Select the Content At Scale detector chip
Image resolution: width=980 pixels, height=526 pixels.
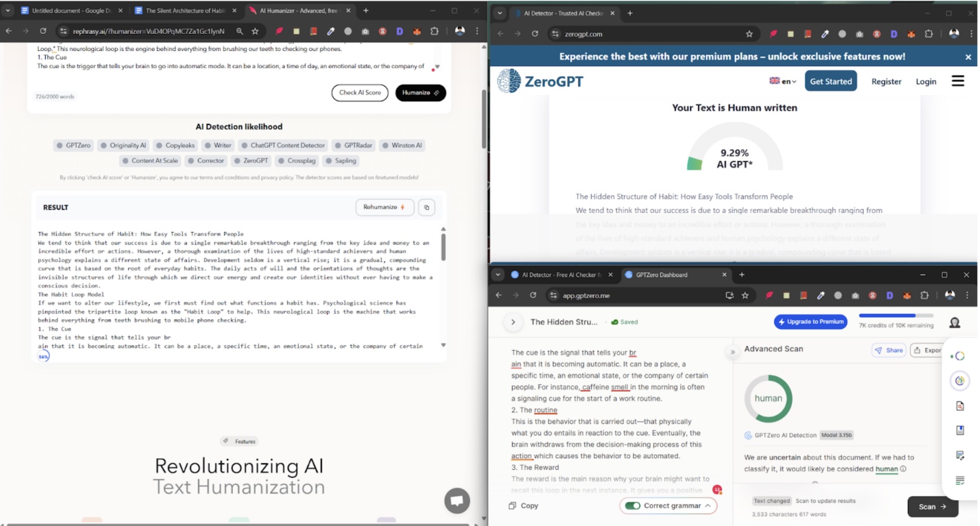[x=150, y=161]
